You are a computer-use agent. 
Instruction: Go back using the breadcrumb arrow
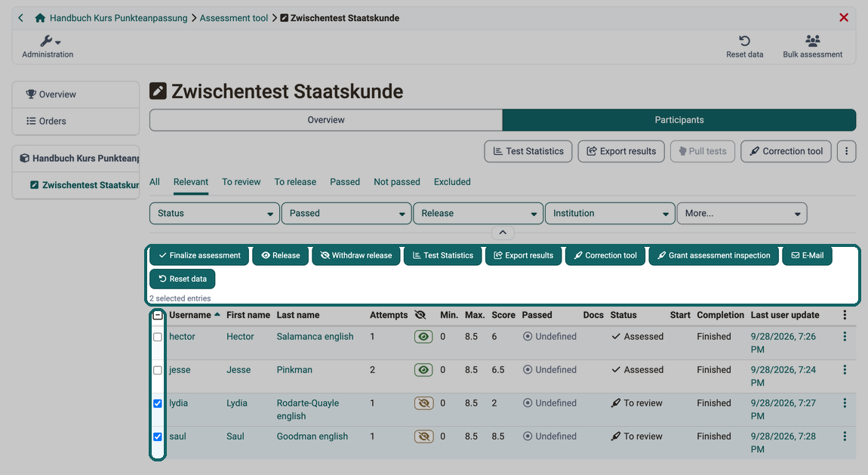[20, 17]
